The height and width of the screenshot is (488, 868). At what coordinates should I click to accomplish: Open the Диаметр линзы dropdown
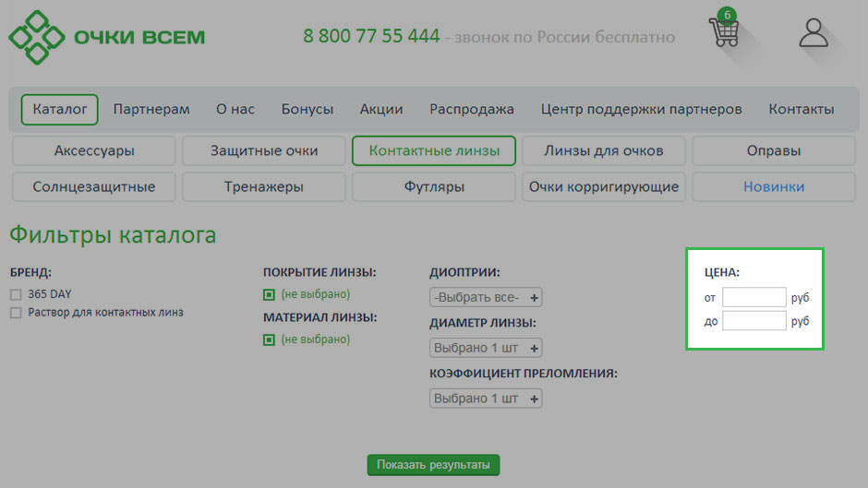[486, 348]
